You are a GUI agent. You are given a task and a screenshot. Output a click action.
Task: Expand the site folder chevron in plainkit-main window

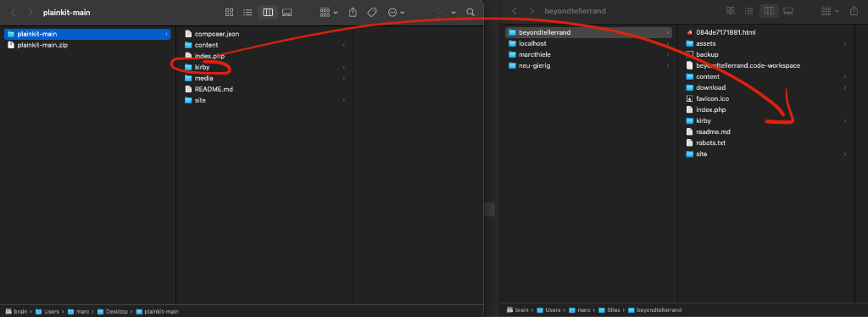point(344,100)
